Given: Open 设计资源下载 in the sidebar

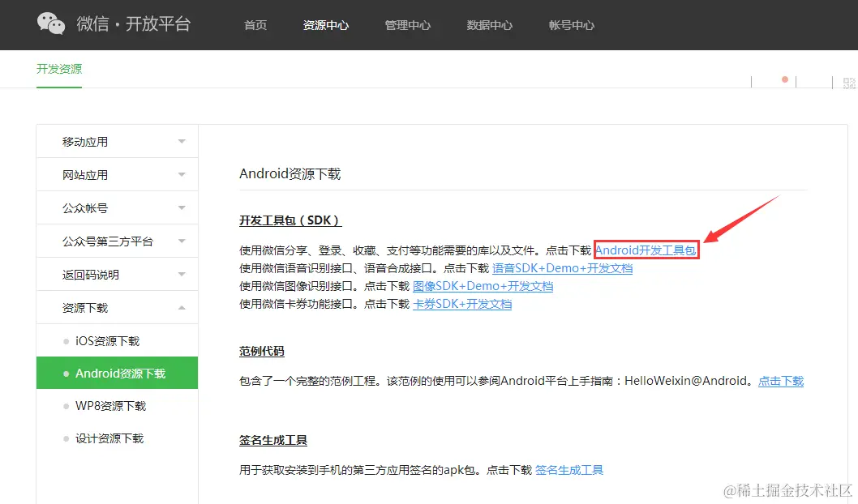Looking at the screenshot, I should click(x=117, y=438).
